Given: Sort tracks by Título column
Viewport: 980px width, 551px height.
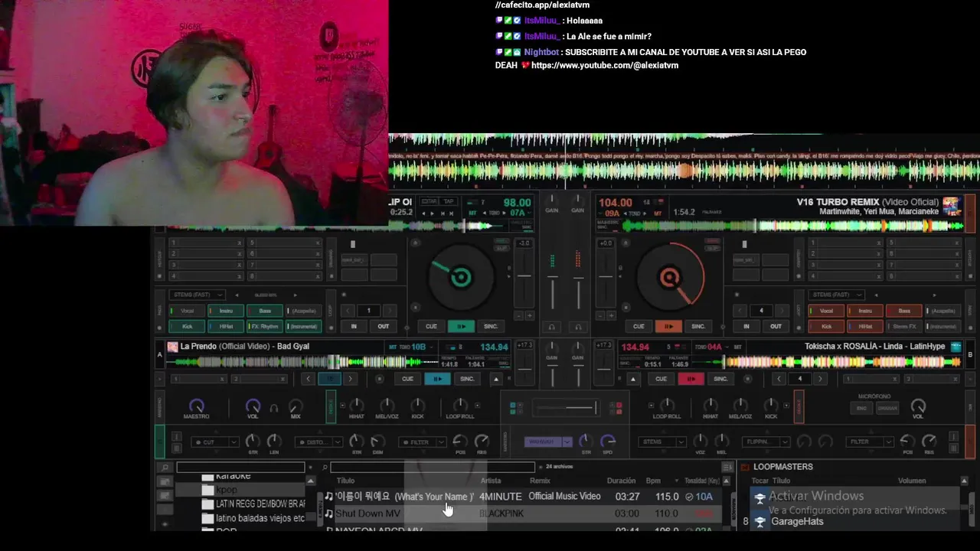Looking at the screenshot, I should coord(346,481).
